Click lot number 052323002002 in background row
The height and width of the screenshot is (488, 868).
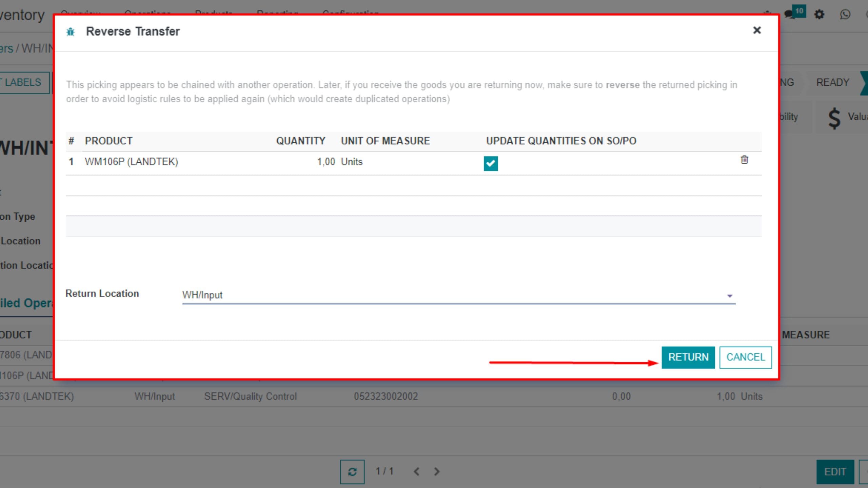386,396
